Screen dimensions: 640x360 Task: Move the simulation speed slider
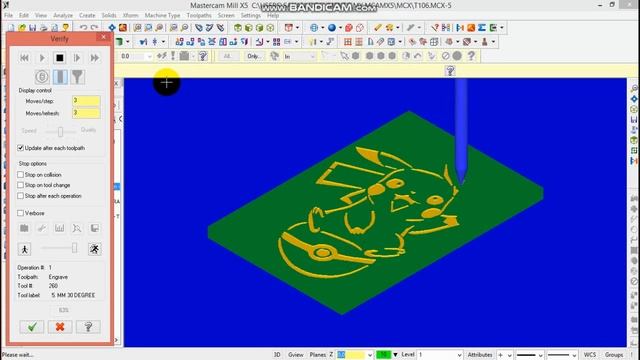click(74, 248)
